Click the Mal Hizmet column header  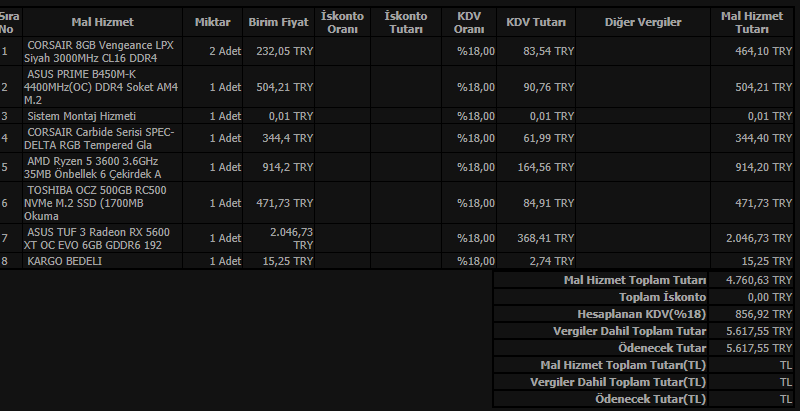pyautogui.click(x=95, y=21)
